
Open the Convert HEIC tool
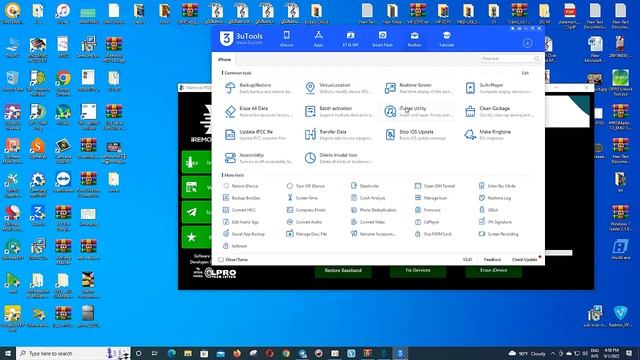tap(239, 210)
